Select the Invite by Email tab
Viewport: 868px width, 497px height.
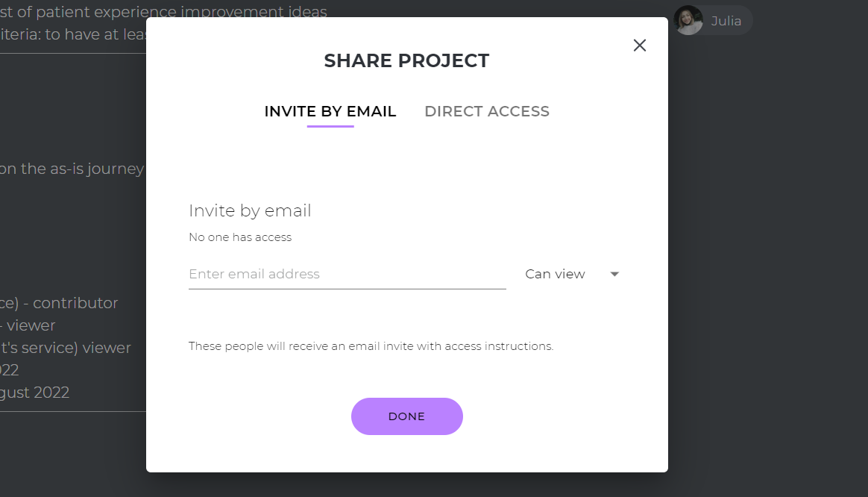click(x=330, y=111)
